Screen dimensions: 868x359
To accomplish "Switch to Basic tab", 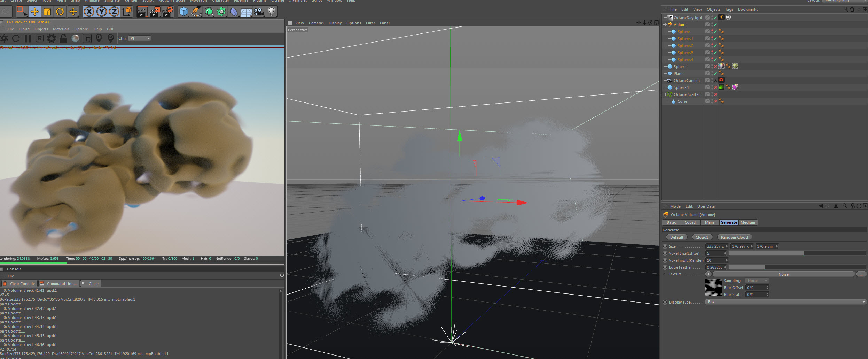I will [x=671, y=222].
